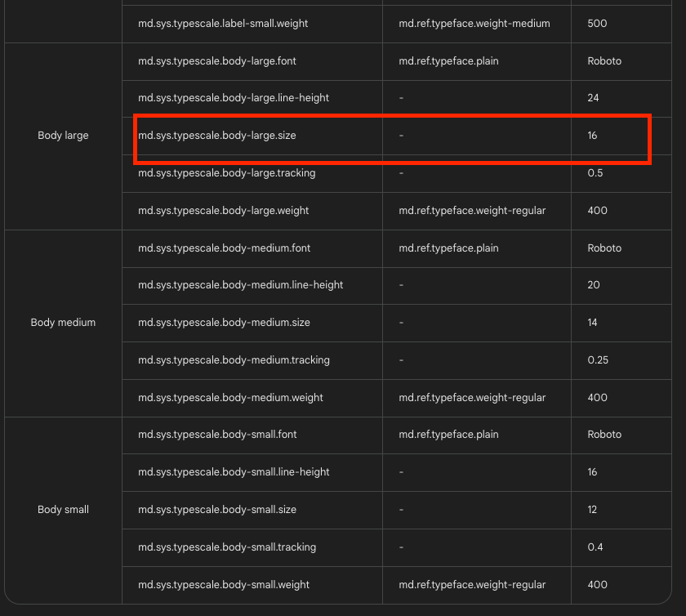Click the size value 14 for body-medium
686x616 pixels.
(x=591, y=323)
